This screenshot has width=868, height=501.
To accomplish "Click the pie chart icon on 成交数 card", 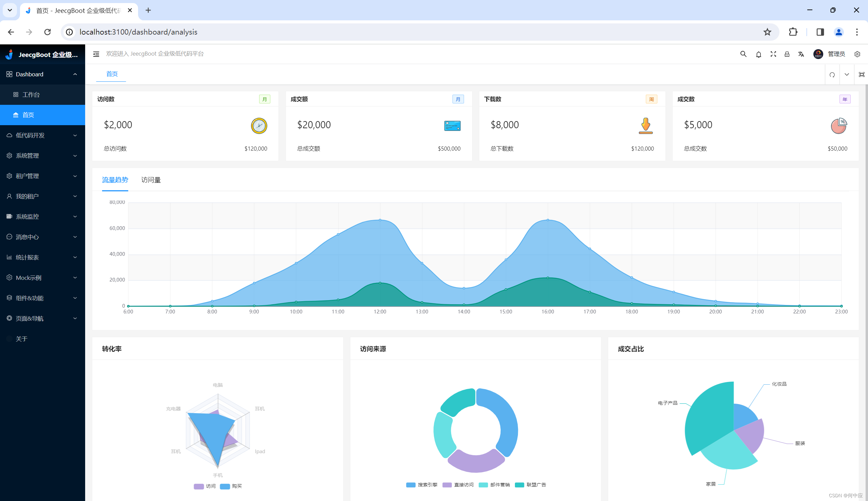I will point(839,126).
